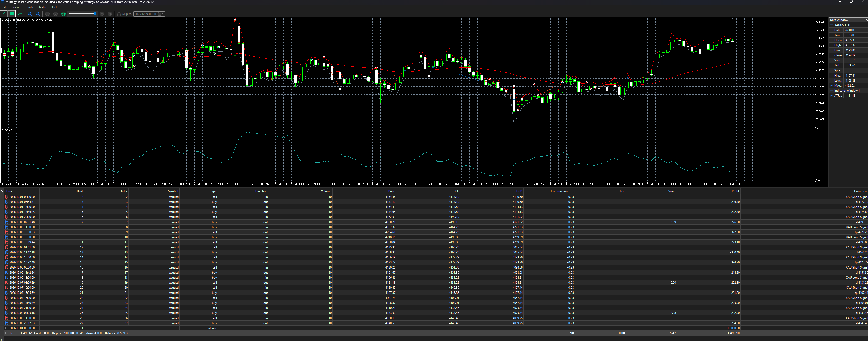
Task: Click the step-to-next-bar button
Action: [110, 14]
